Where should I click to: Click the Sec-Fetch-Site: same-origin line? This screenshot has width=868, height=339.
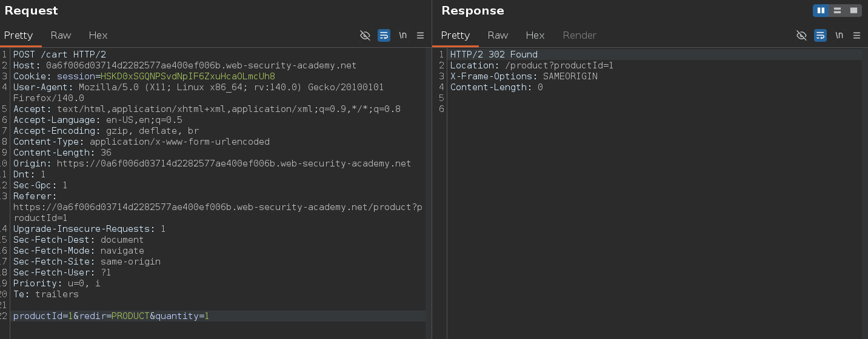tap(87, 262)
